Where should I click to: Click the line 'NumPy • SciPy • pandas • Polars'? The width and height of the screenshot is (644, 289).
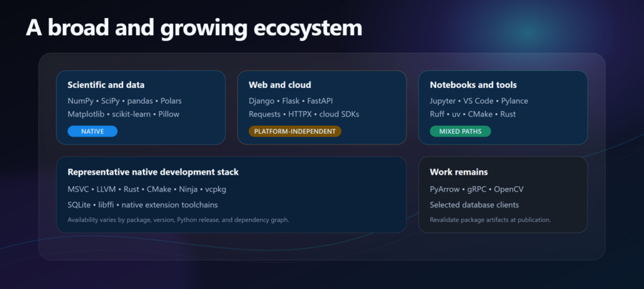pos(125,101)
